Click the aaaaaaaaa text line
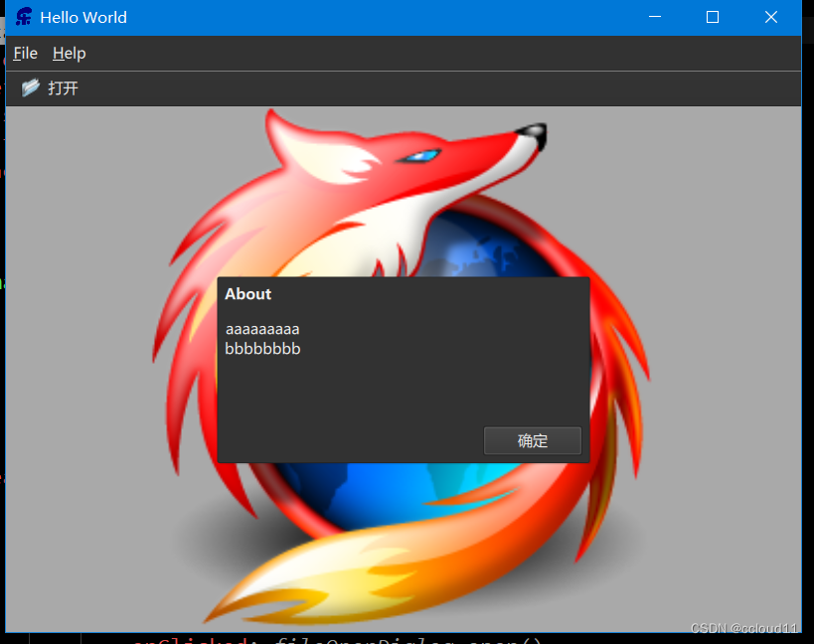 (262, 329)
